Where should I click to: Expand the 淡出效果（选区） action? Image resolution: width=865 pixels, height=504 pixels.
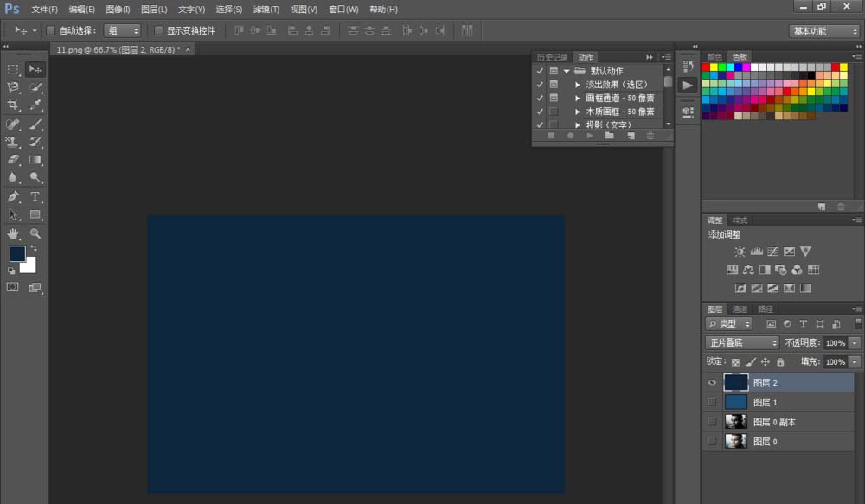click(x=577, y=85)
